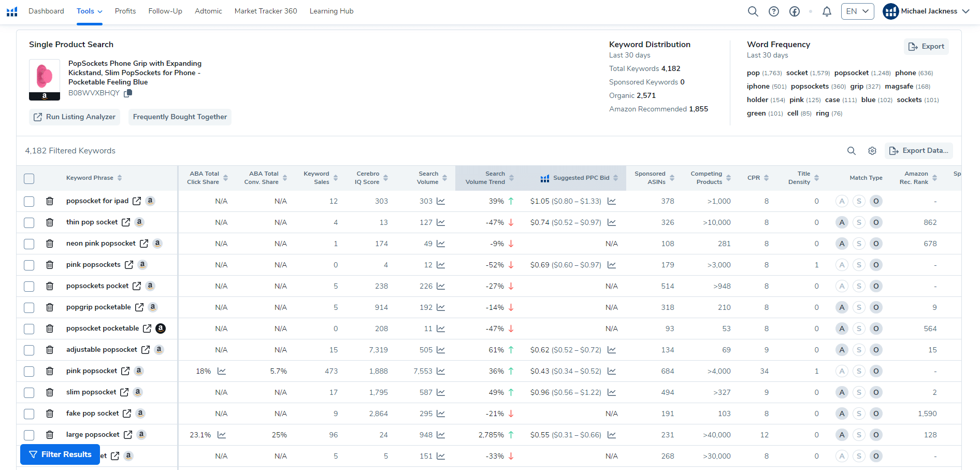Image resolution: width=980 pixels, height=470 pixels.
Task: Open the Learning Hub
Action: coord(332,11)
